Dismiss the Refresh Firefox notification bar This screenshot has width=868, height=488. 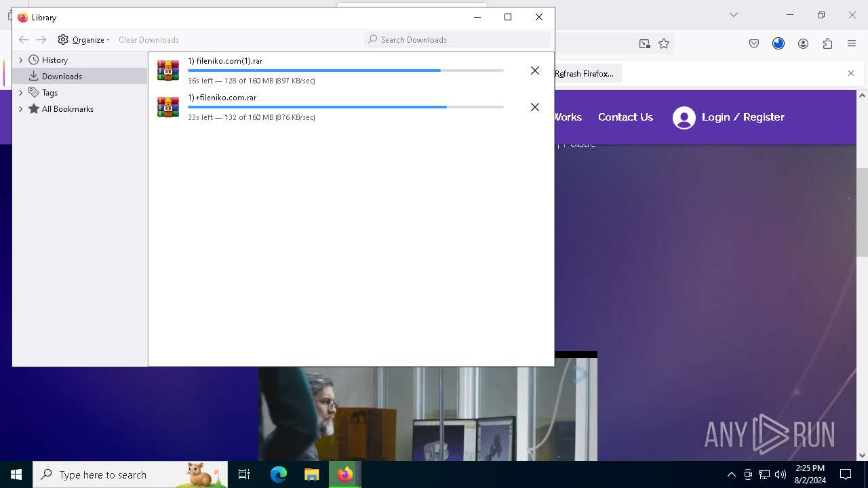[851, 73]
